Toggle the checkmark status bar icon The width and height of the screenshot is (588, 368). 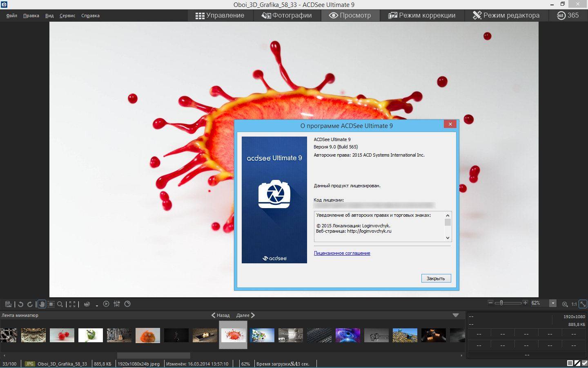584,363
